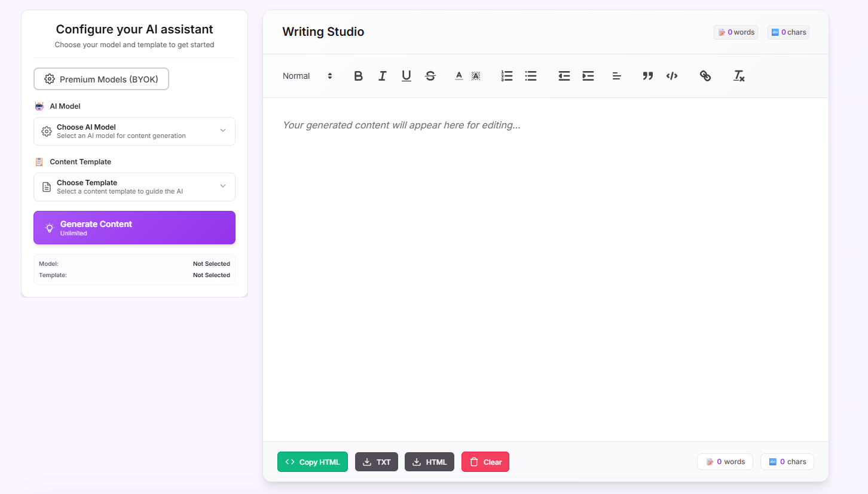Click the 'Template:' status row label

53,275
